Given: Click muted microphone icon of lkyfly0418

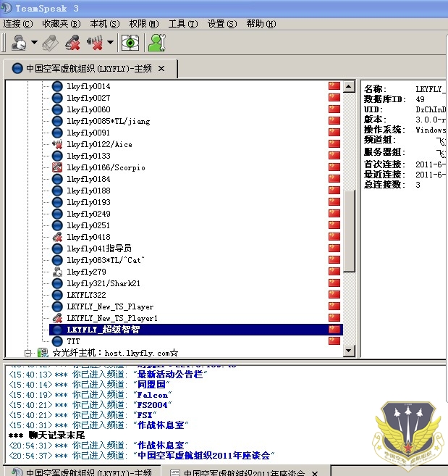Looking at the screenshot, I should [x=57, y=237].
